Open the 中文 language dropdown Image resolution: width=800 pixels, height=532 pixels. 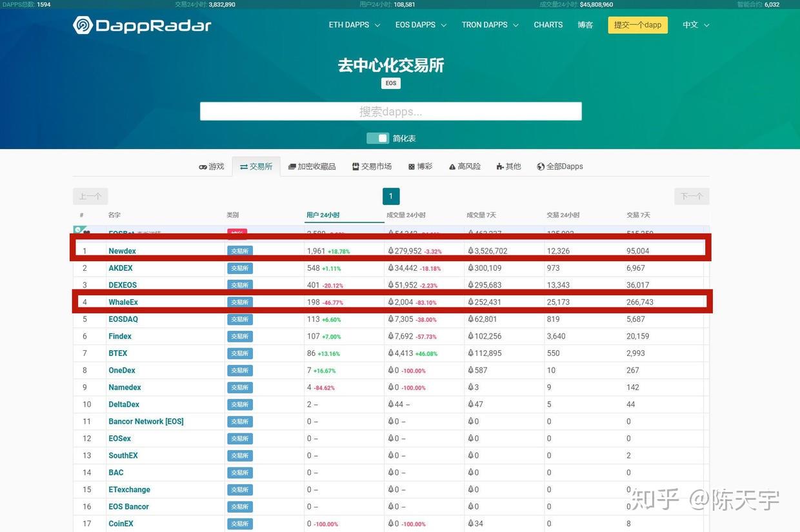[696, 25]
